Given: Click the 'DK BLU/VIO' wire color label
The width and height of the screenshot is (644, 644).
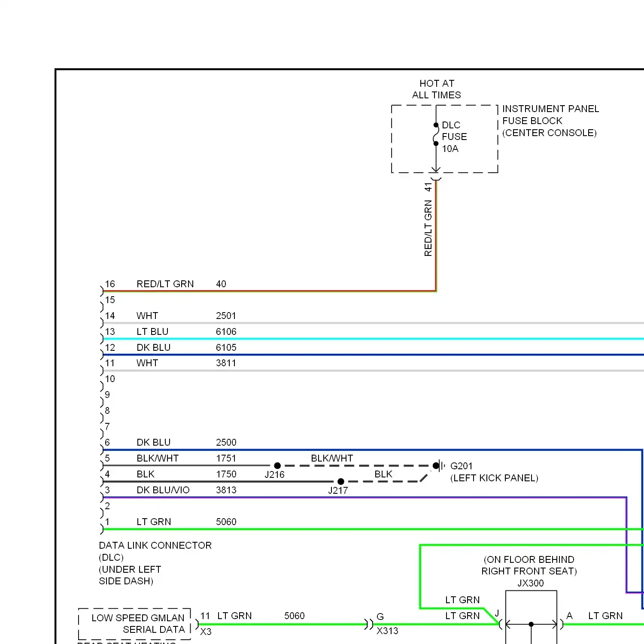Looking at the screenshot, I should [163, 490].
